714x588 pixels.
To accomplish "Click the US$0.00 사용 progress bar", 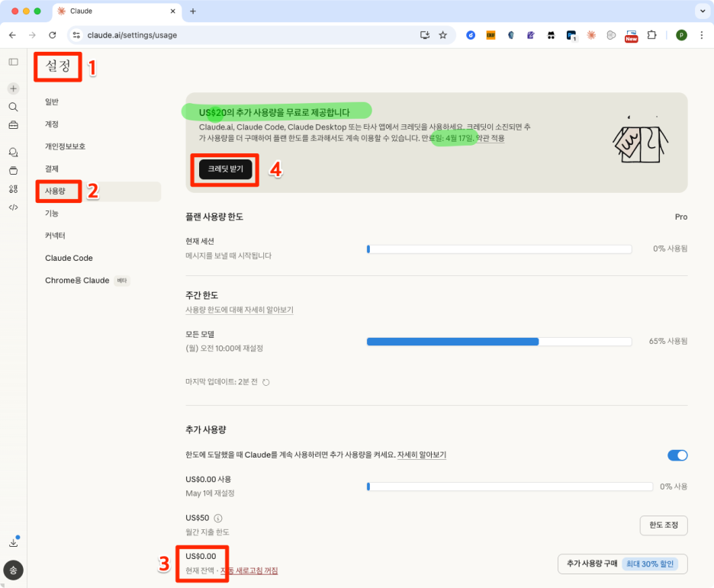I will click(510, 487).
